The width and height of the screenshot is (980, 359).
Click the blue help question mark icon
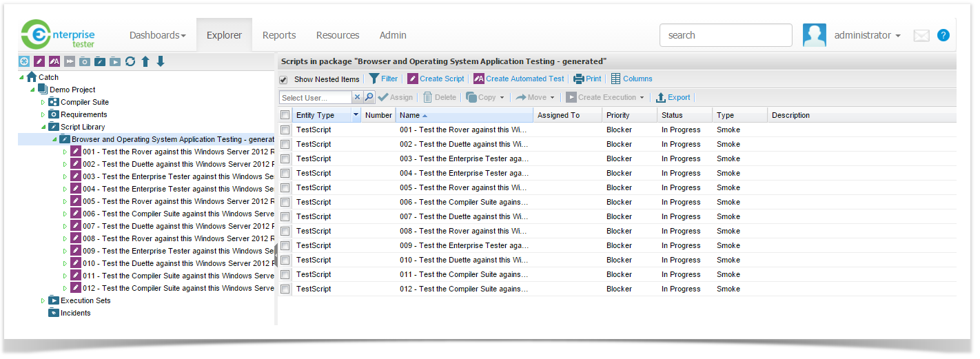pos(943,35)
